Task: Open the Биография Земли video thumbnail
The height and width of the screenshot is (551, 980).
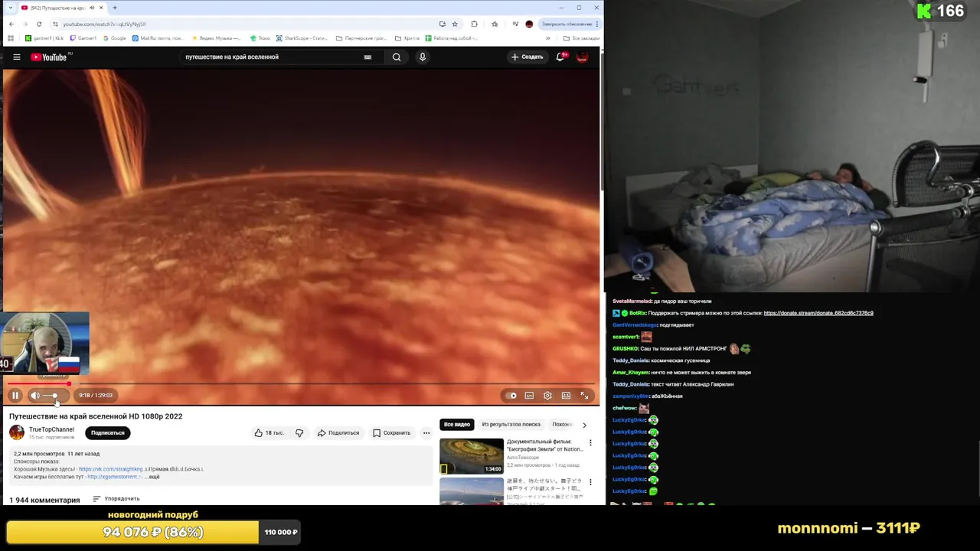Action: (x=472, y=456)
